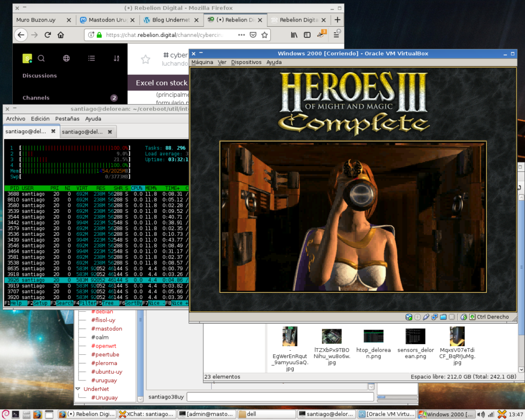Click F4 Filter in htop
This screenshot has height=420, width=525.
click(x=85, y=303)
